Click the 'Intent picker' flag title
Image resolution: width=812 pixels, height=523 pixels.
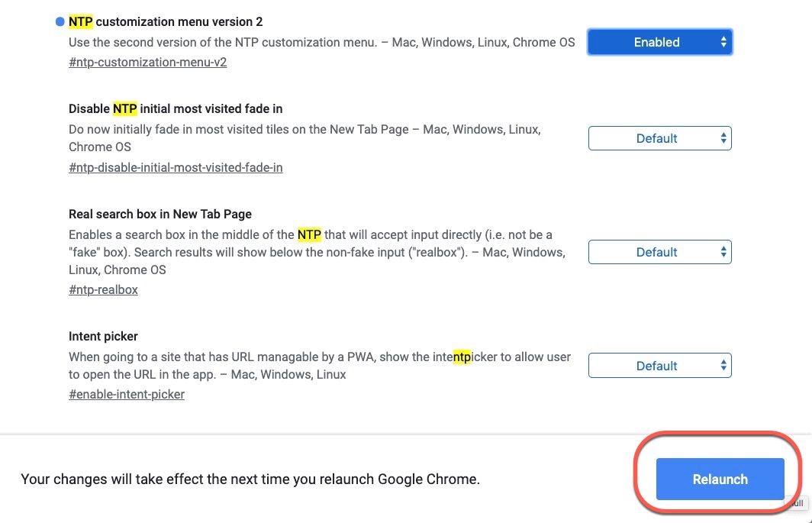(x=103, y=336)
